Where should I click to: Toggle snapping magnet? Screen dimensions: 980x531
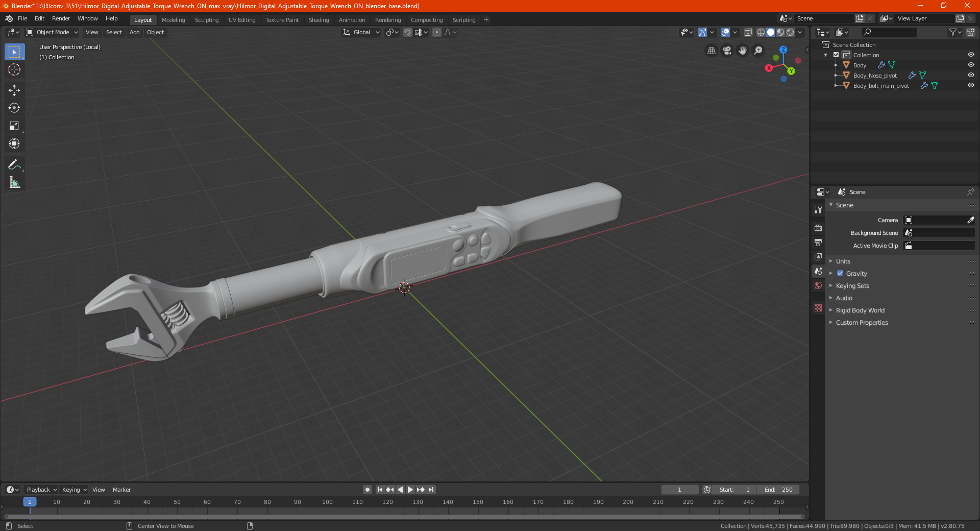coord(408,32)
